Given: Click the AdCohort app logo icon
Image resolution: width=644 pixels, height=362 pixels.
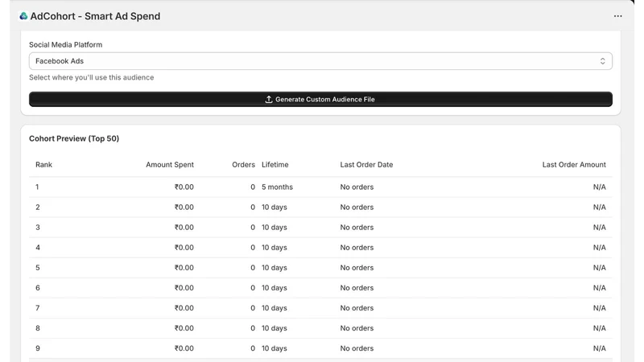Looking at the screenshot, I should 23,16.
